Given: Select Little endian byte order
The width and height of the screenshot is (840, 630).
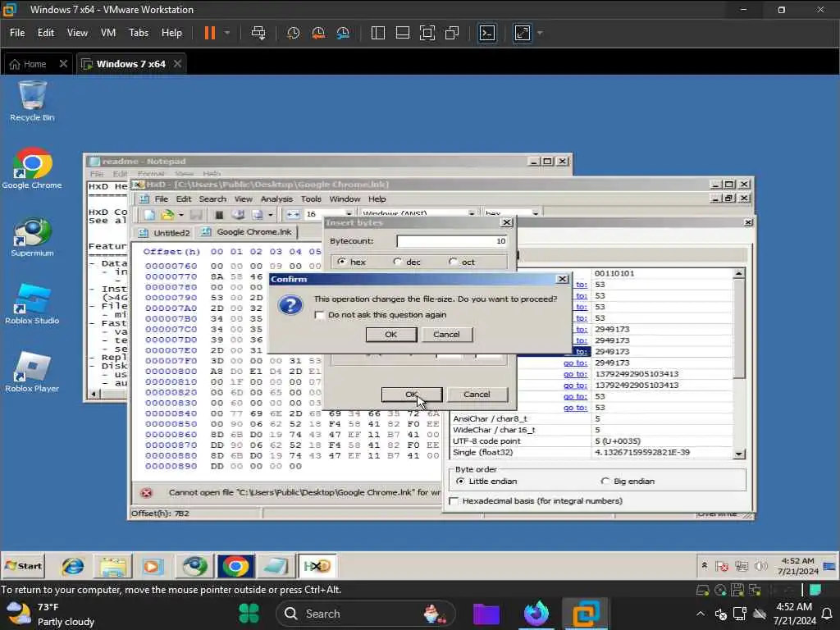Looking at the screenshot, I should 460,481.
